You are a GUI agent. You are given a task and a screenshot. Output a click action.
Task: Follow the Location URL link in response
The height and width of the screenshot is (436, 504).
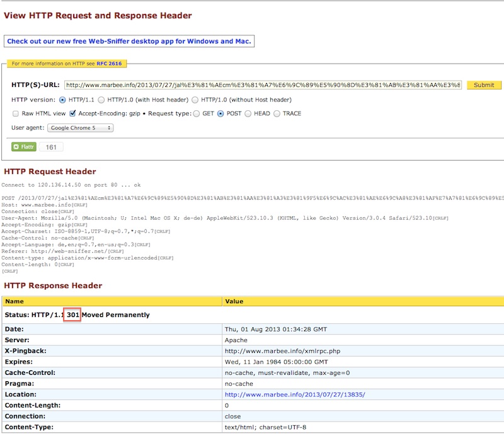pyautogui.click(x=294, y=394)
